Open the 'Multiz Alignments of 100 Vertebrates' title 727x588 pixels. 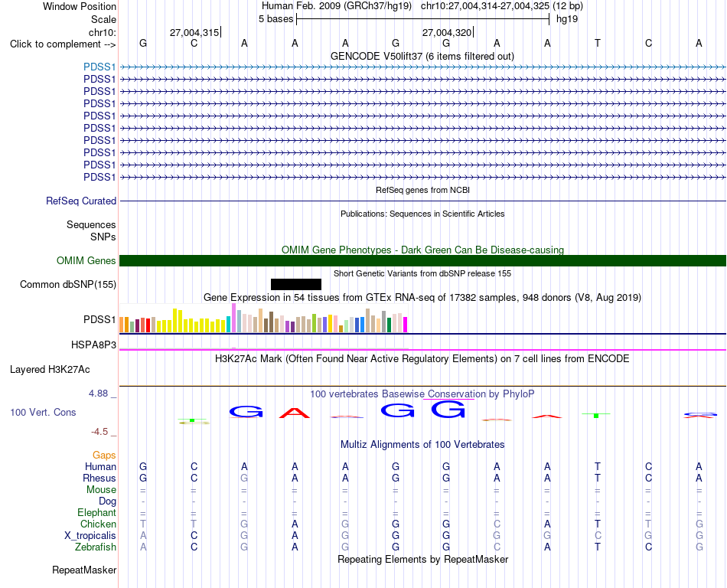click(x=422, y=444)
